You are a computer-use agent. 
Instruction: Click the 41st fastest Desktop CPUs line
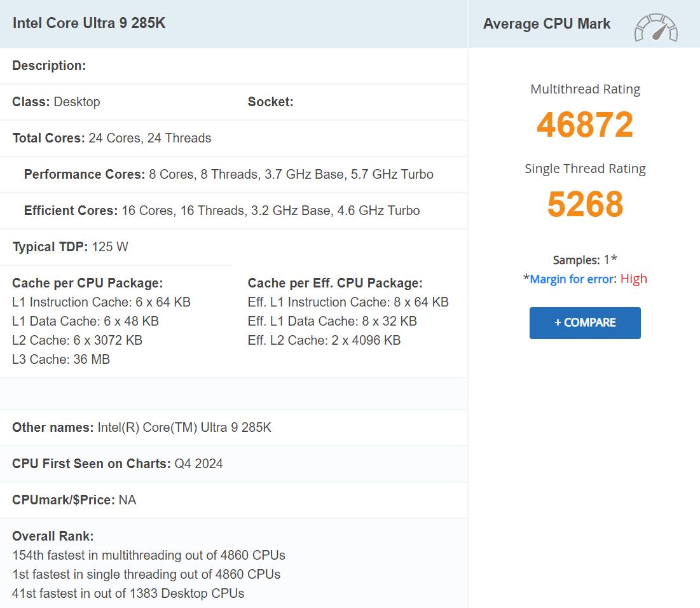(128, 594)
